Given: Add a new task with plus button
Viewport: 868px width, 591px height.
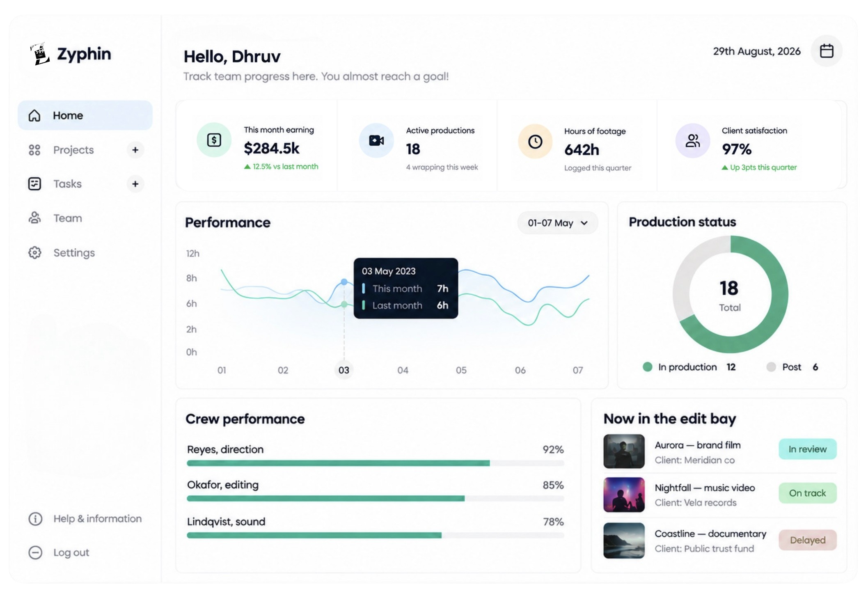Looking at the screenshot, I should (135, 184).
